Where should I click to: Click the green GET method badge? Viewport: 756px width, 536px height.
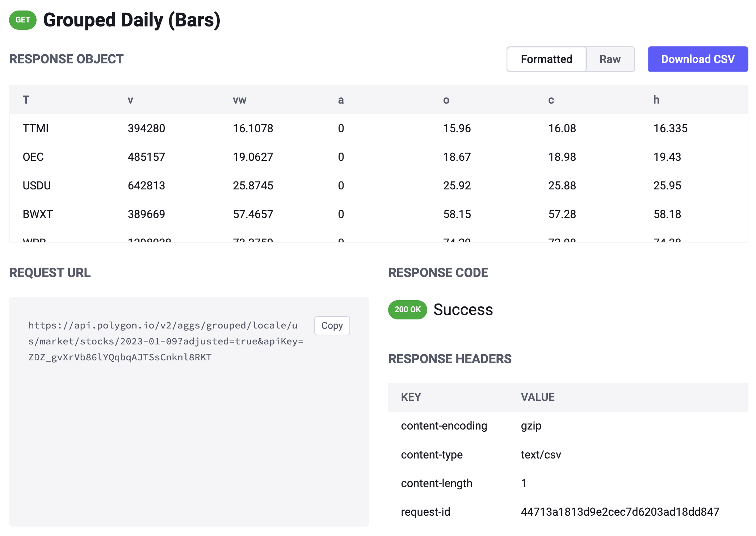pyautogui.click(x=22, y=20)
